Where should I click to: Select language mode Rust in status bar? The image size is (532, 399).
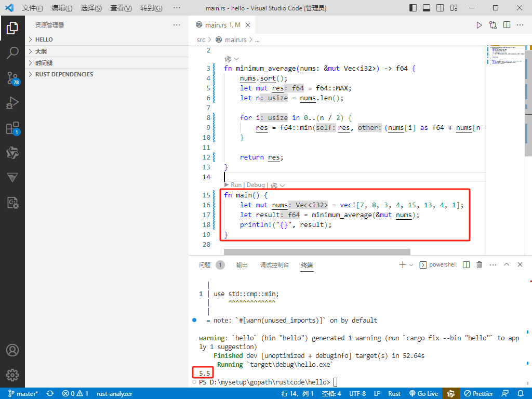(394, 394)
